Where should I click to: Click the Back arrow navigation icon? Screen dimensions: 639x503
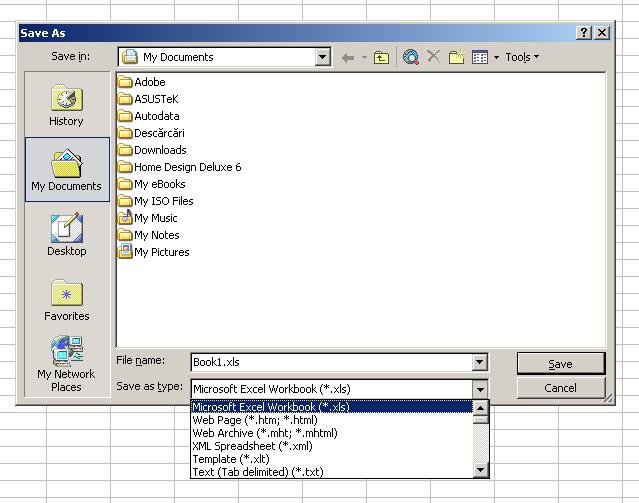[348, 58]
